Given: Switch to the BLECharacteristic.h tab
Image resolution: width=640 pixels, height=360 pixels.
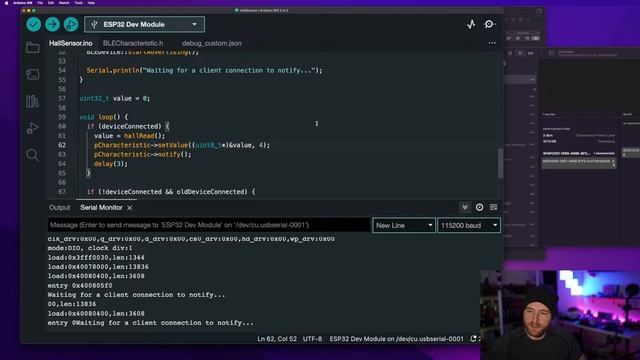Looking at the screenshot, I should [x=133, y=43].
